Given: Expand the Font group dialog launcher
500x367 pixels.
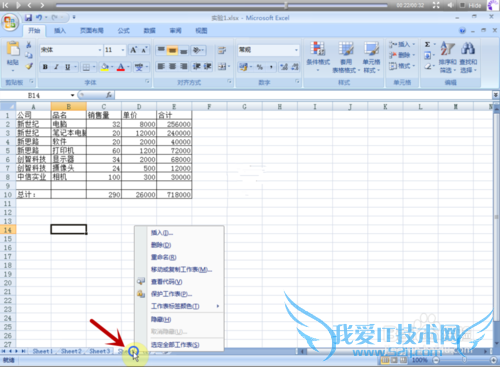Looking at the screenshot, I should pos(147,81).
